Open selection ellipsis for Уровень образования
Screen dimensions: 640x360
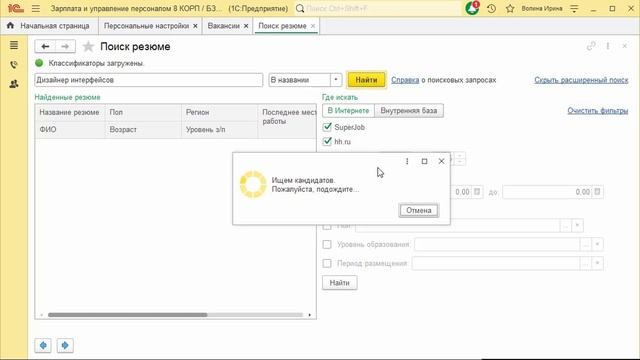586,244
